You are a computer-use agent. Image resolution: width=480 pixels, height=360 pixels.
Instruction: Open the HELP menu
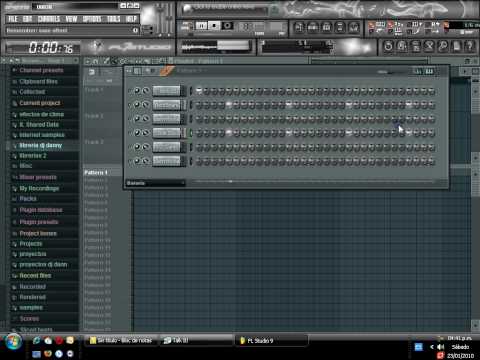coord(131,19)
